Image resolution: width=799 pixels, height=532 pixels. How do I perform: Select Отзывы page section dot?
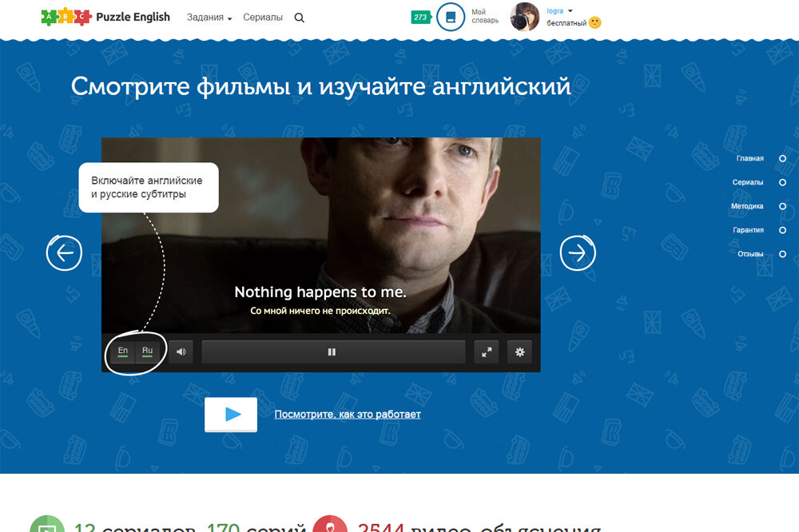(783, 254)
